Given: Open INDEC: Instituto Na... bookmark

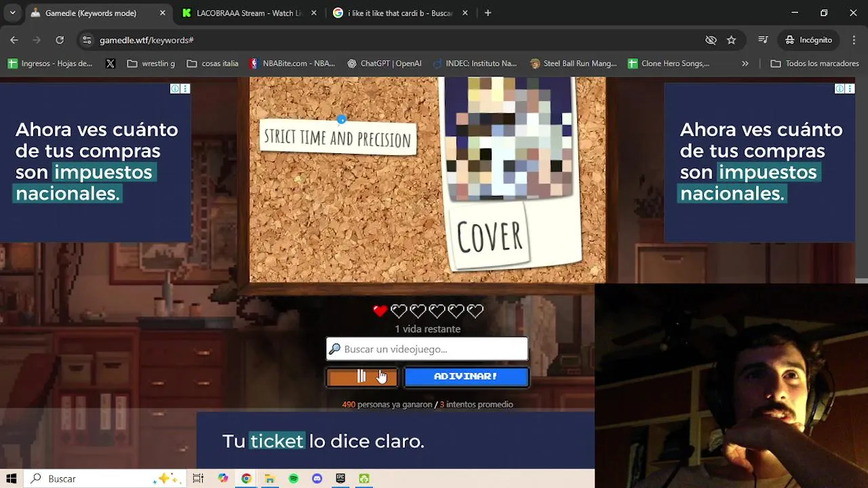Looking at the screenshot, I should coord(474,64).
